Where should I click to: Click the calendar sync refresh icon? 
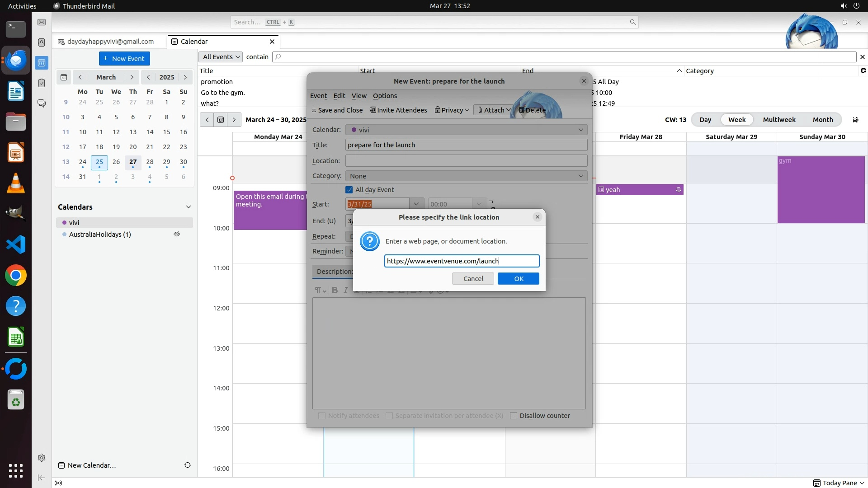187,465
